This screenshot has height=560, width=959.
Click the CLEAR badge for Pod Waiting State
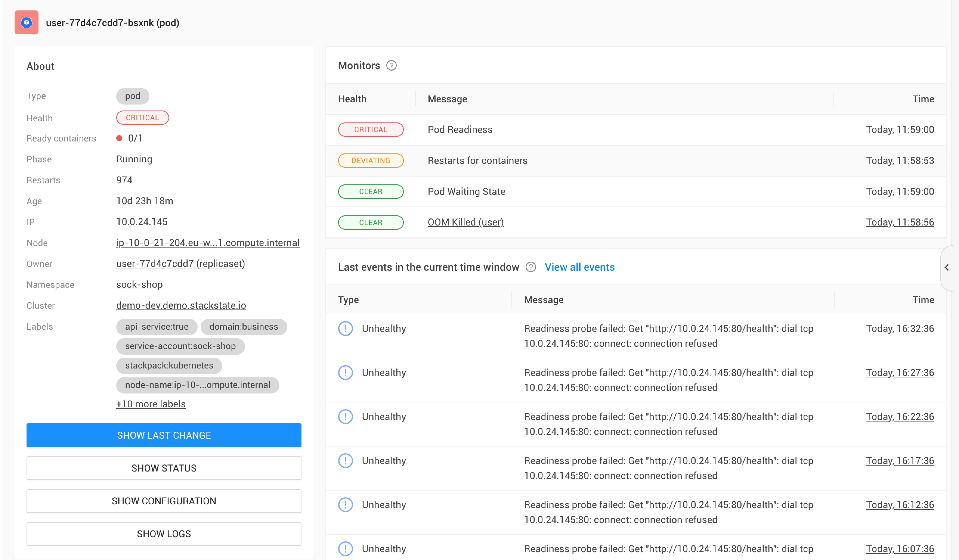[371, 192]
